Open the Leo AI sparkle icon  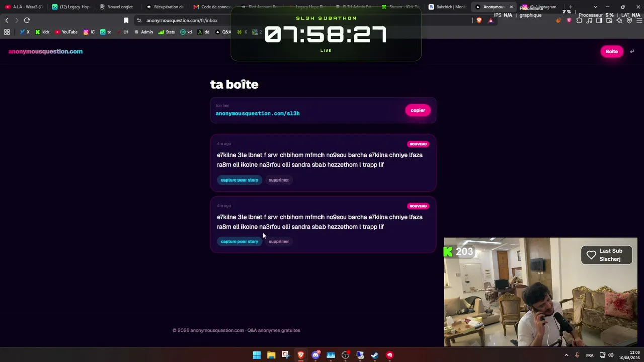click(x=619, y=20)
